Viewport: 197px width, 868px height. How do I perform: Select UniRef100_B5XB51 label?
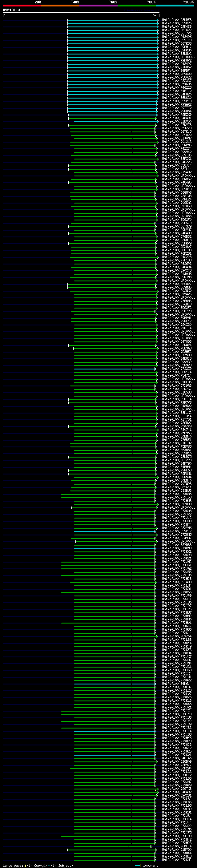176,450
